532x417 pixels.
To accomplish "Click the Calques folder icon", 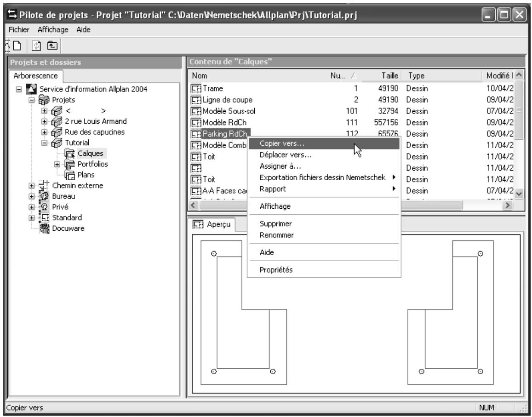I will 69,154.
